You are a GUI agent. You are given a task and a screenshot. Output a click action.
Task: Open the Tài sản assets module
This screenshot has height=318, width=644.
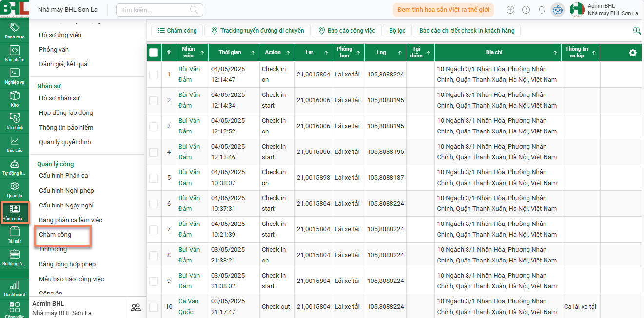tap(15, 235)
